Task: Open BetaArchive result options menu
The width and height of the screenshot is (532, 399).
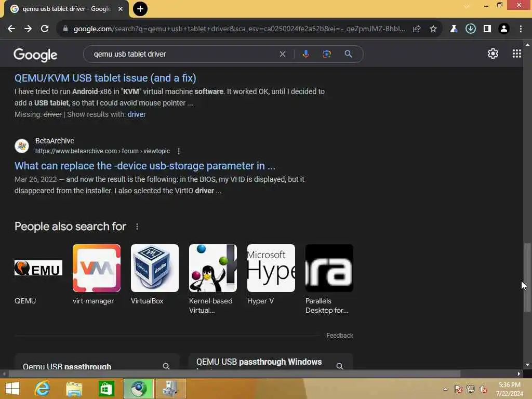Action: pos(179,151)
